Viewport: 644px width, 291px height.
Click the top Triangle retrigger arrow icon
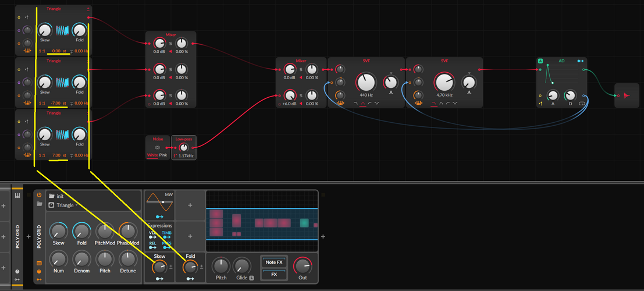[27, 17]
